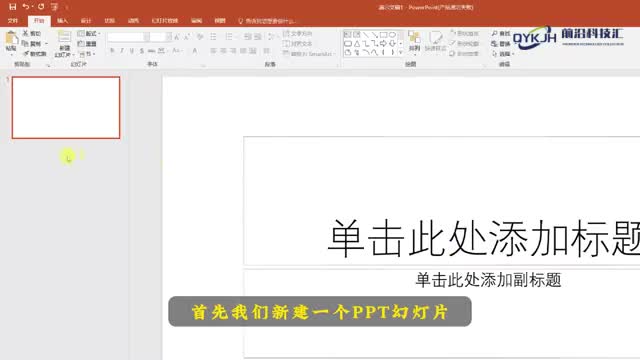Click Text Direction (文字方向) button
This screenshot has width=640, height=360.
298,33
